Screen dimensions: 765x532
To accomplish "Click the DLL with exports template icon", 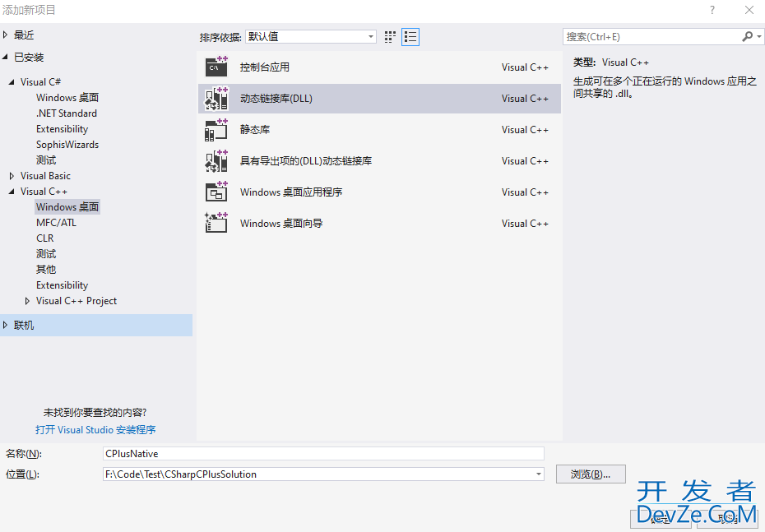I will [x=216, y=161].
